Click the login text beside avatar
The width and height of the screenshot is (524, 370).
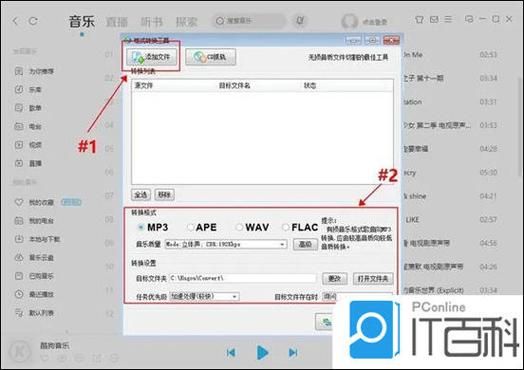tap(375, 22)
